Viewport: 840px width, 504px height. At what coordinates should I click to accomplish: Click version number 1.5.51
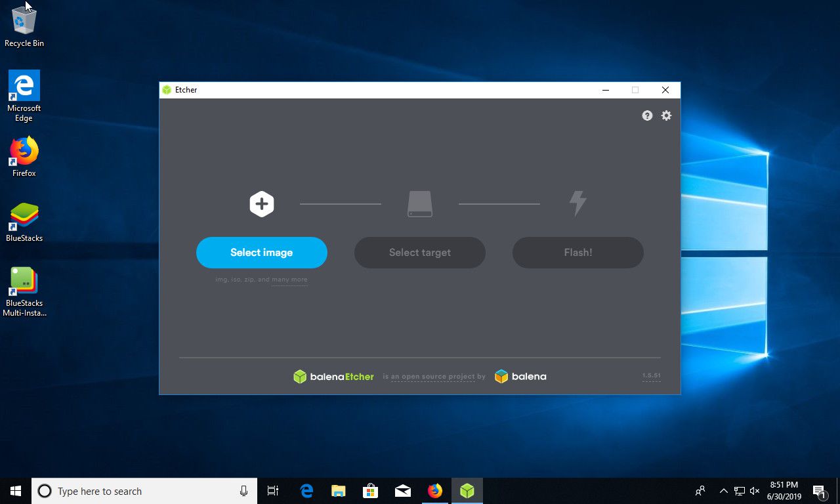pos(651,376)
